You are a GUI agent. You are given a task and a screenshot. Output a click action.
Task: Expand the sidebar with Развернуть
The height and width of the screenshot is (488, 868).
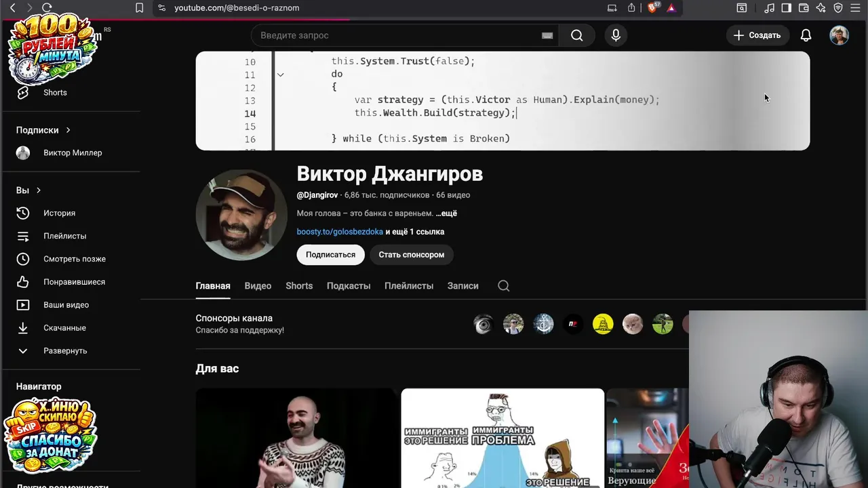(x=65, y=351)
